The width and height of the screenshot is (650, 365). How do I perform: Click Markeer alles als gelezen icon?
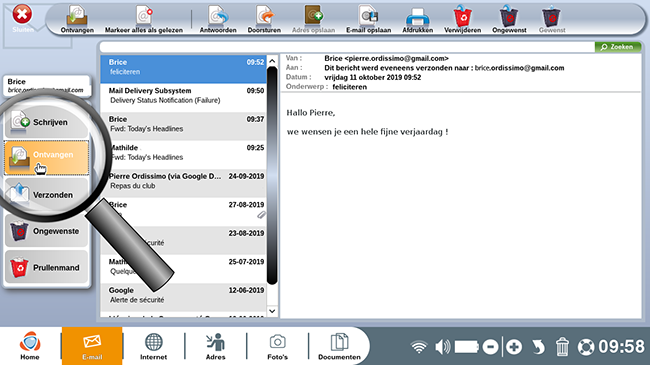pos(144,17)
